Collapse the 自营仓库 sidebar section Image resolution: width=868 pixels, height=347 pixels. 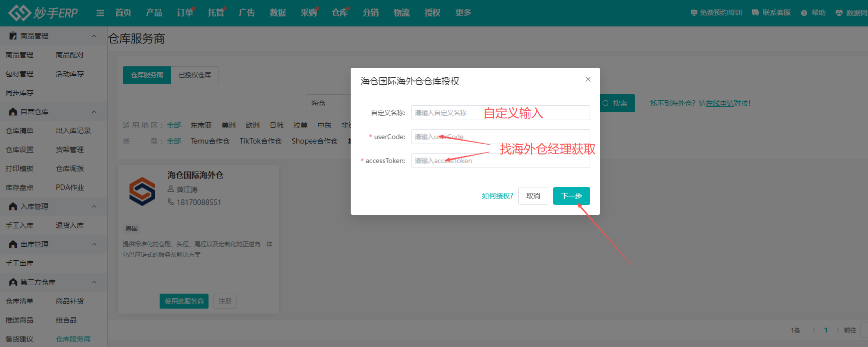pyautogui.click(x=94, y=112)
